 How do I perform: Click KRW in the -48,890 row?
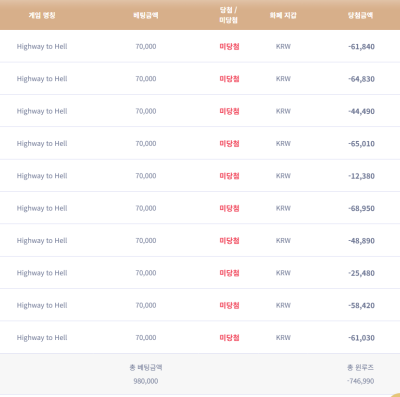(x=283, y=241)
